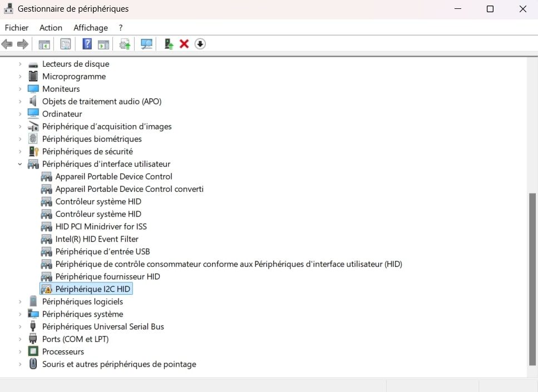Click the Show/Hide console tree toolbar icon

(x=43, y=44)
